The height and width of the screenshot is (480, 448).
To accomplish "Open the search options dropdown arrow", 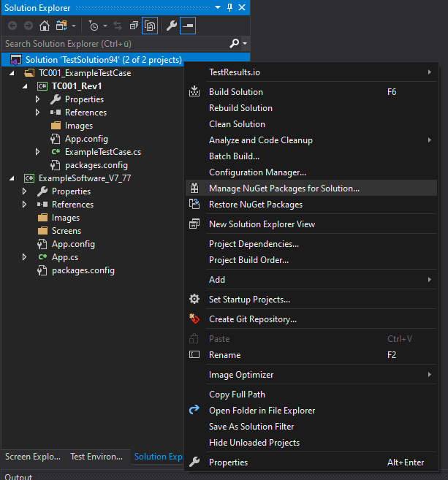I will [245, 43].
